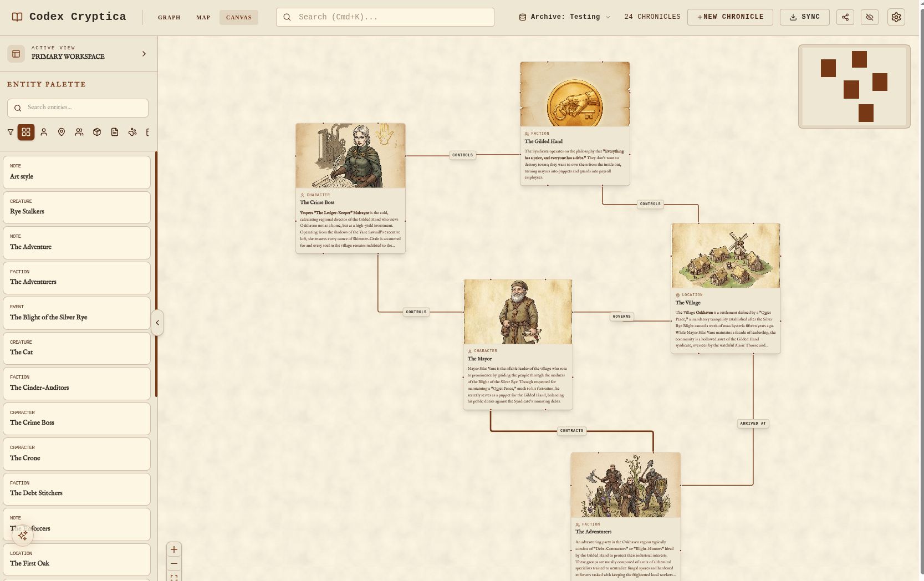
Task: Filter palette by faction group icon
Action: click(x=79, y=132)
